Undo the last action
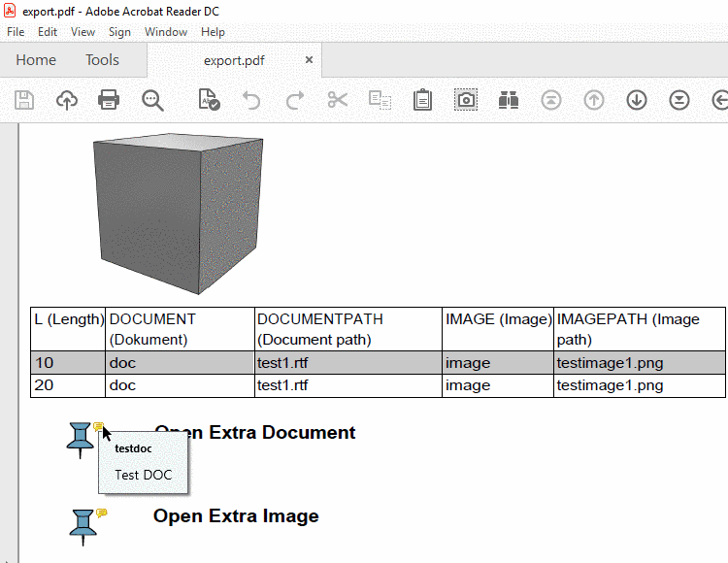 point(251,100)
